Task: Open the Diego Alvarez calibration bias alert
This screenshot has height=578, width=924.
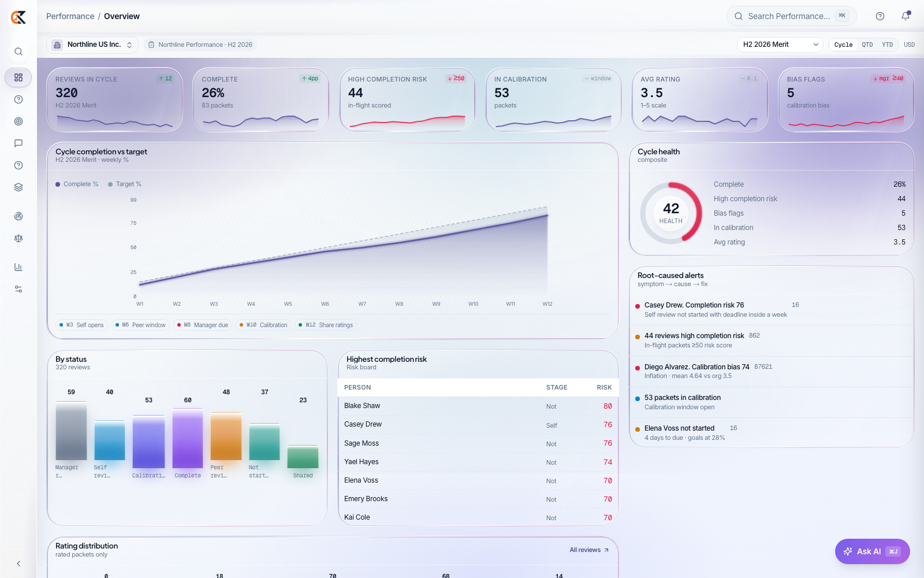Action: [772, 372]
